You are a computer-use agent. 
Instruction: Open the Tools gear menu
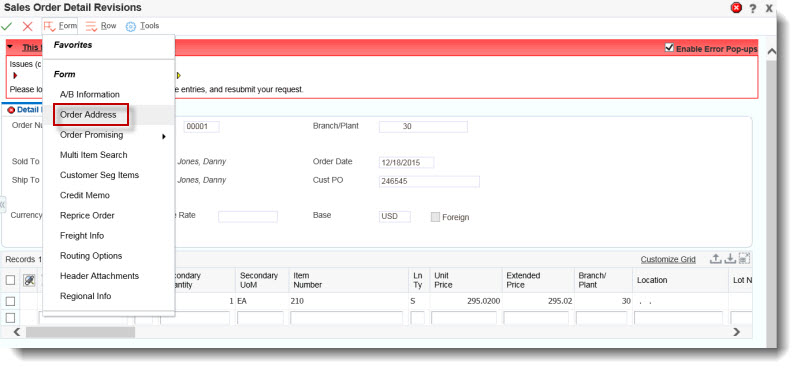pyautogui.click(x=142, y=26)
